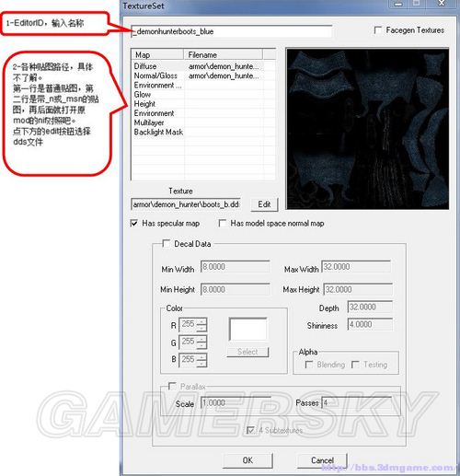Uncheck Has specular map checkbox
Screen dimensions: 460x476
[134, 223]
